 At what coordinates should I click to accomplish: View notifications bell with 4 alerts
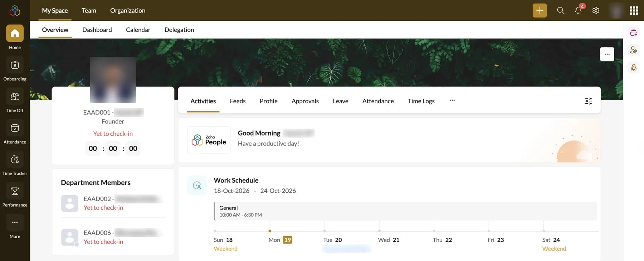[579, 10]
